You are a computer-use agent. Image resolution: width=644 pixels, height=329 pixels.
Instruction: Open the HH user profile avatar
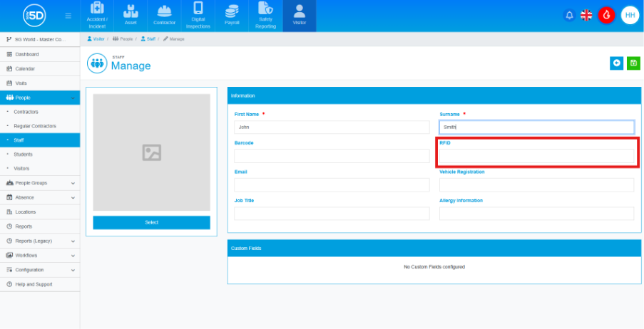pyautogui.click(x=630, y=16)
